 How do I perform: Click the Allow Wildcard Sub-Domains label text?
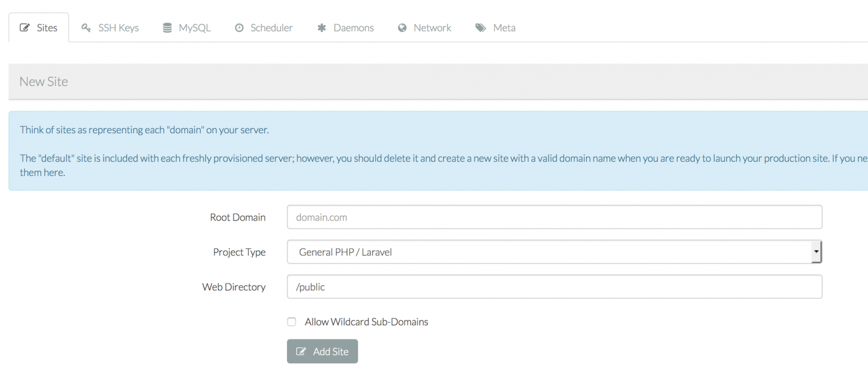point(366,322)
